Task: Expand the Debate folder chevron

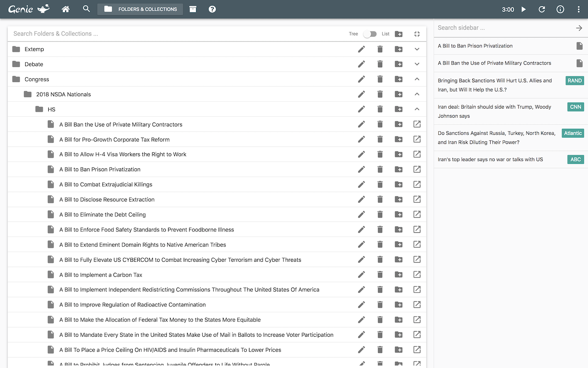Action: click(x=417, y=64)
